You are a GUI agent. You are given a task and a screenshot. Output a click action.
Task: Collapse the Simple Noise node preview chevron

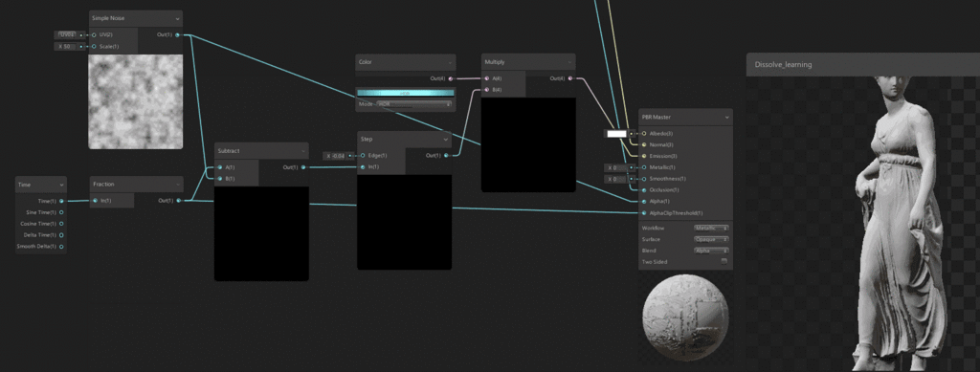(x=177, y=19)
